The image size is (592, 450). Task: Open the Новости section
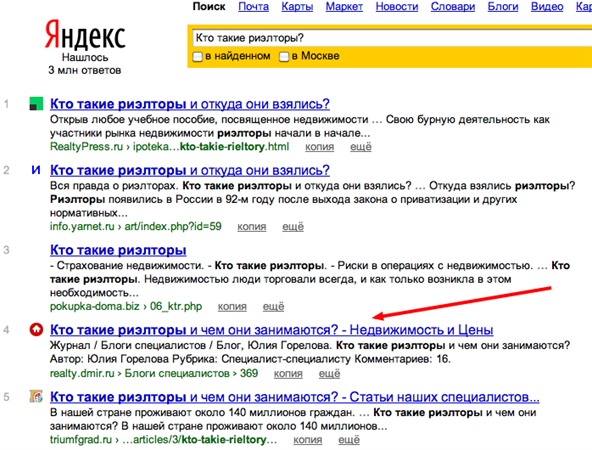tap(397, 7)
